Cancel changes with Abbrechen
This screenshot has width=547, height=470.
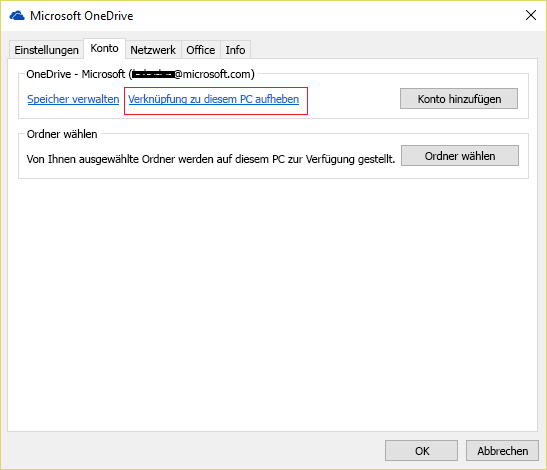pos(502,450)
